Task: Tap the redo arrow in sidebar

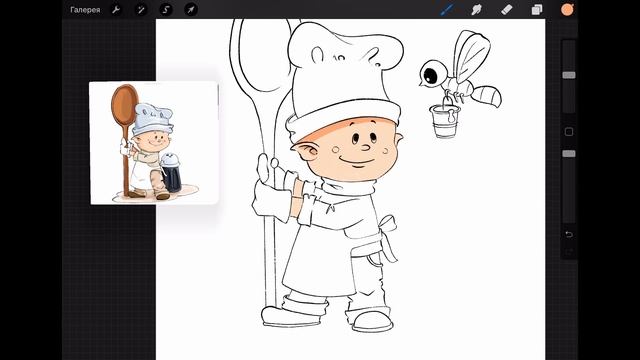Action: click(x=569, y=252)
